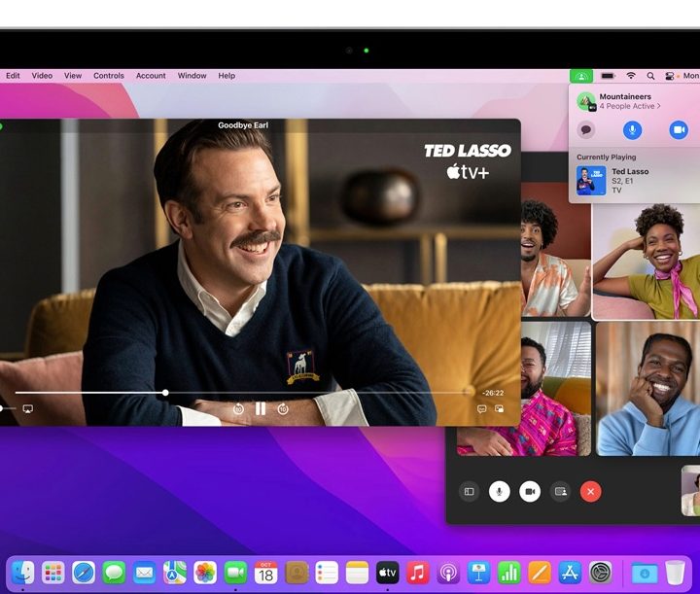Open the Account menu
The image size is (700, 594).
(151, 76)
